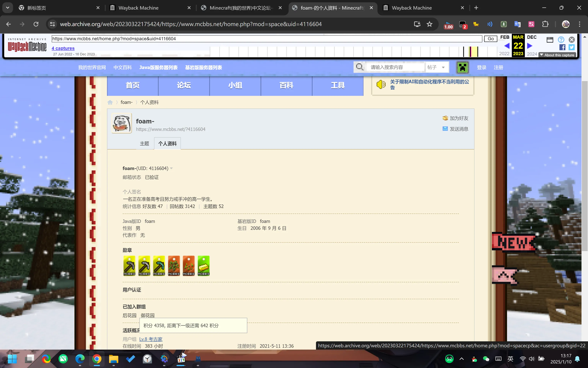Close the Wayback Machine toolbar

[572, 39]
